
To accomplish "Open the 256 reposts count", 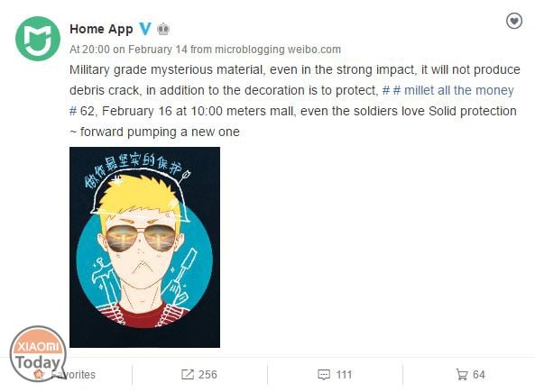I will coord(208,375).
